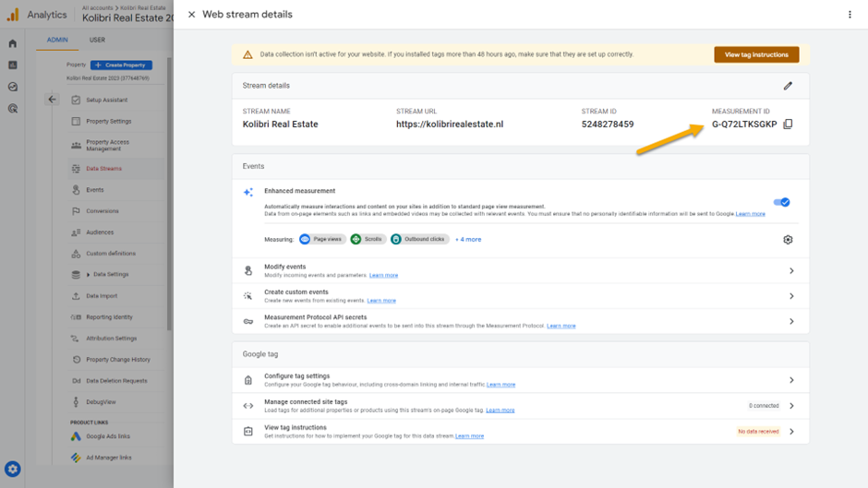Viewport: 868px width, 488px height.
Task: Click the back arrow in admin column
Action: point(52,100)
